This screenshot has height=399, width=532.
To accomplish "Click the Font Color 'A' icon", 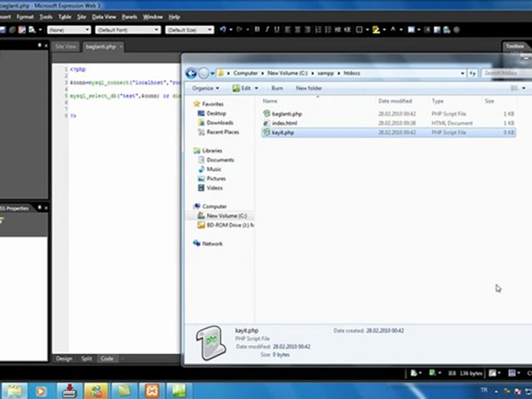I will pos(393,29).
